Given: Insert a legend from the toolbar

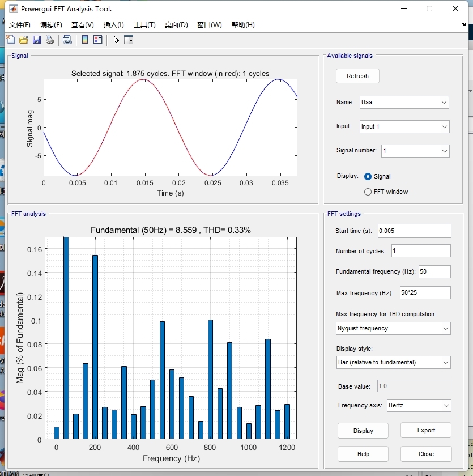Looking at the screenshot, I should coord(97,40).
